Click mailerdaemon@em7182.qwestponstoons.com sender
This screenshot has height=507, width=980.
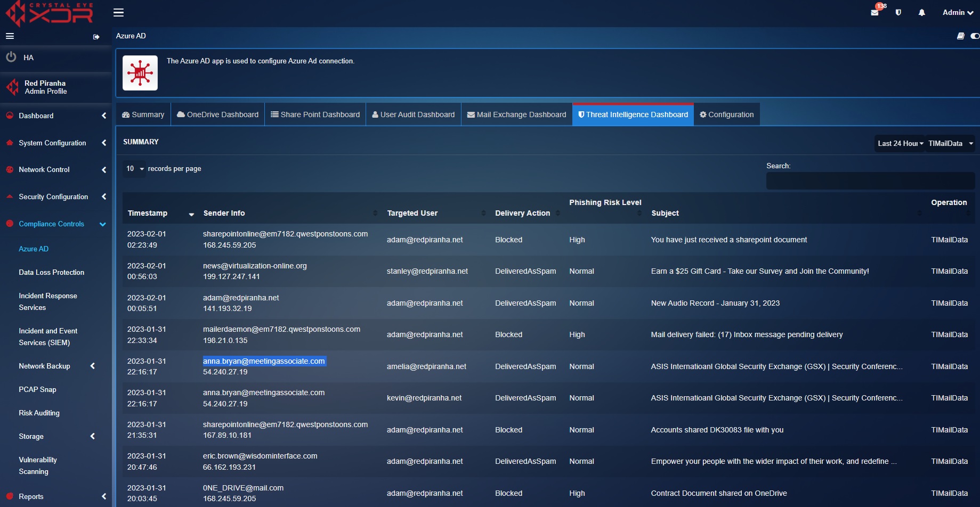point(281,329)
